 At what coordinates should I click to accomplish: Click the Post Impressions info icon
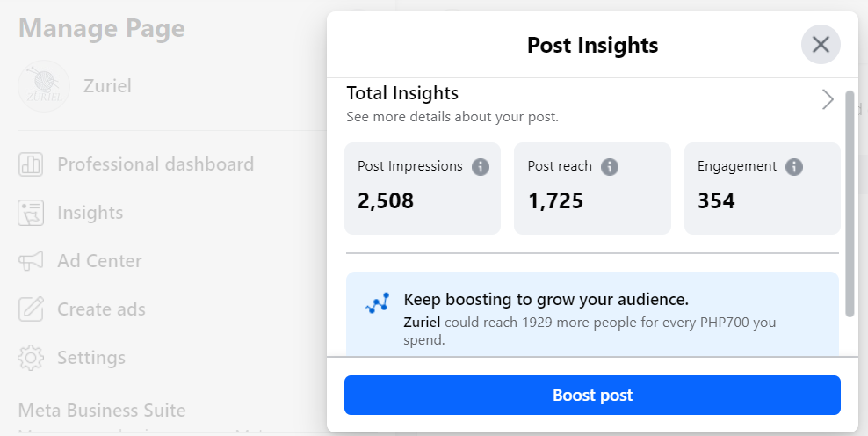point(481,167)
